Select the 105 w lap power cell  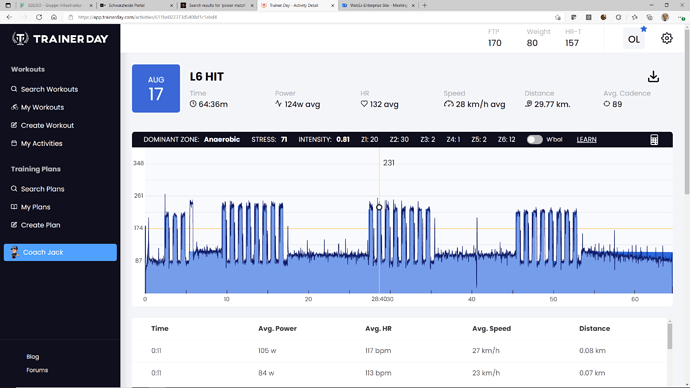[267, 351]
